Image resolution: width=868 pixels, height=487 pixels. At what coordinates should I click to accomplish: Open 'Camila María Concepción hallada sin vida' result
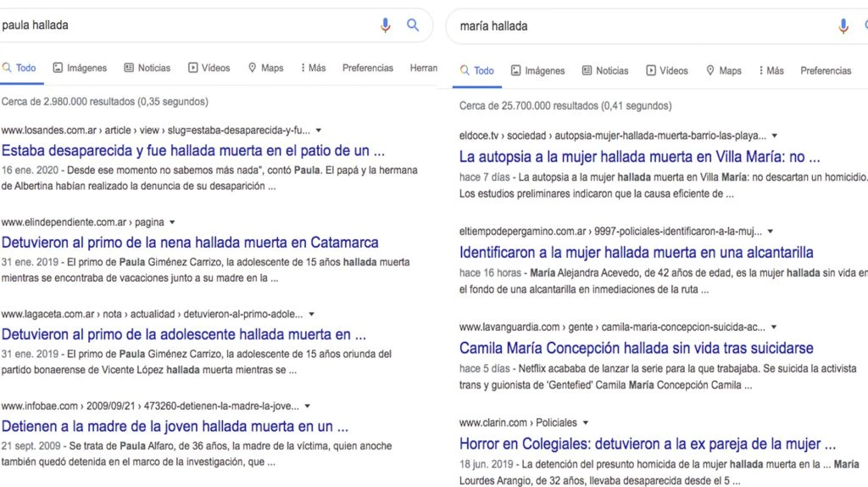point(636,348)
